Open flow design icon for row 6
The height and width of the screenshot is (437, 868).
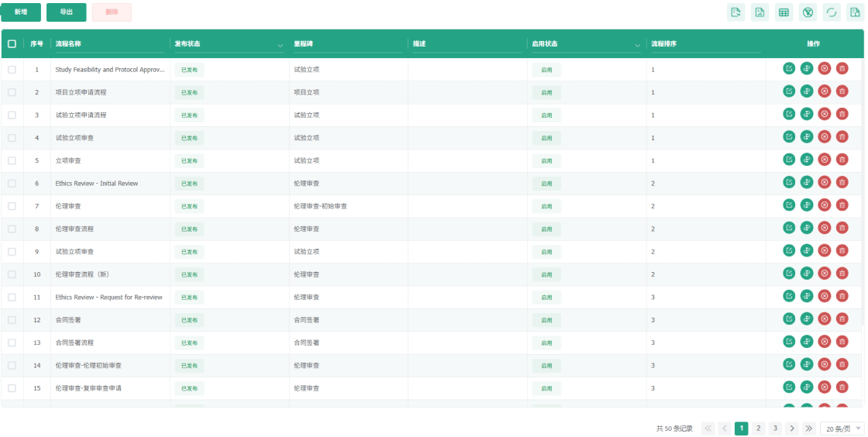[x=807, y=183]
